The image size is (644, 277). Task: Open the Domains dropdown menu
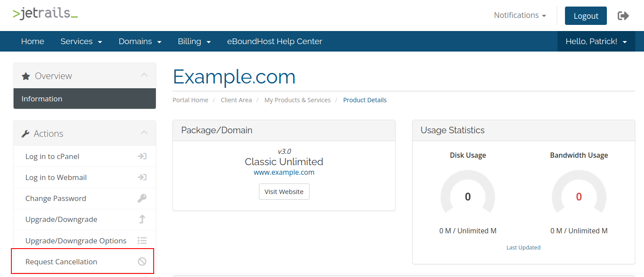140,42
